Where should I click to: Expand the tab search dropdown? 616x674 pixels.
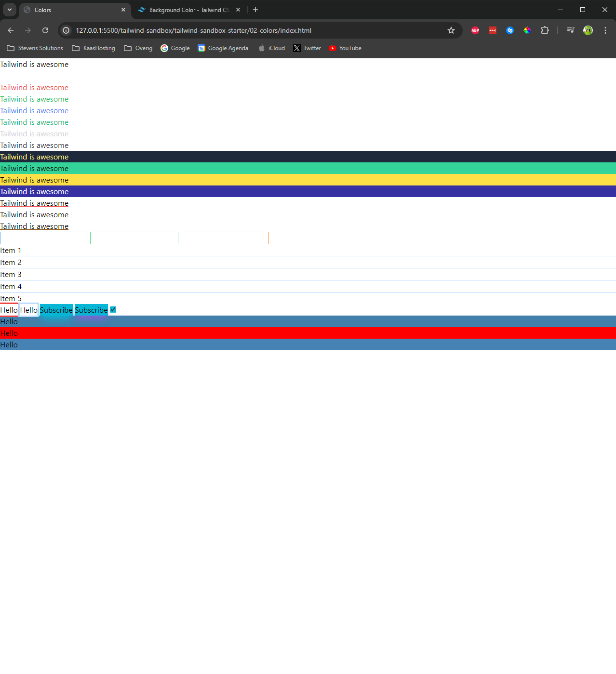tap(10, 10)
